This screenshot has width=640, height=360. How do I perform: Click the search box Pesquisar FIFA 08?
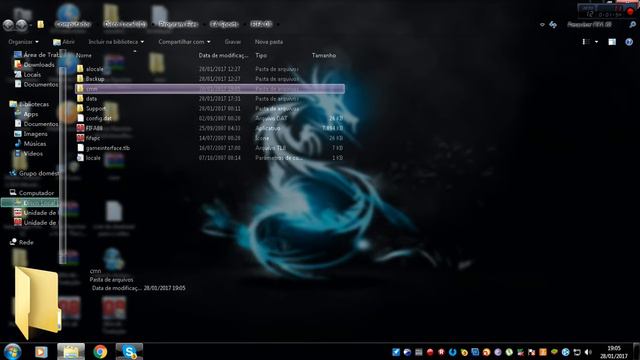(x=589, y=24)
